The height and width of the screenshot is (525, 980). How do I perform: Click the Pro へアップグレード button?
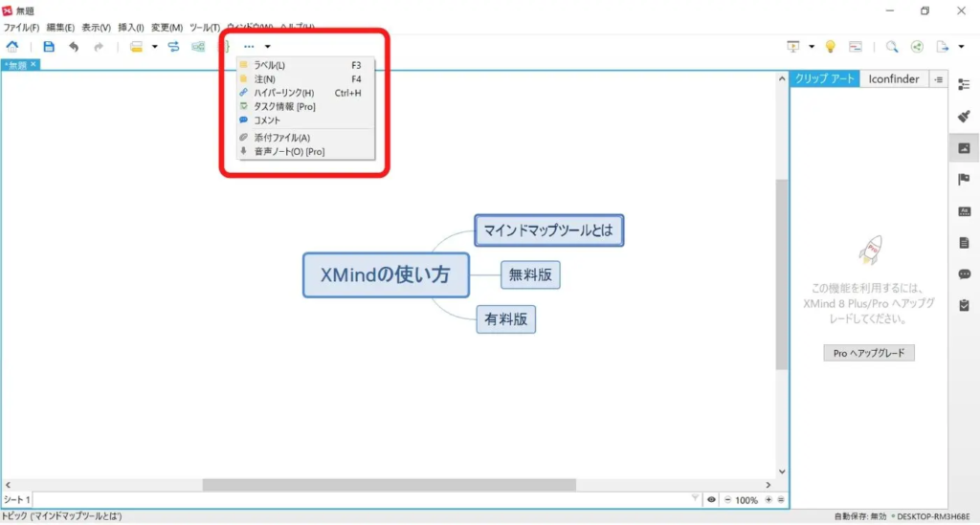[x=869, y=353]
